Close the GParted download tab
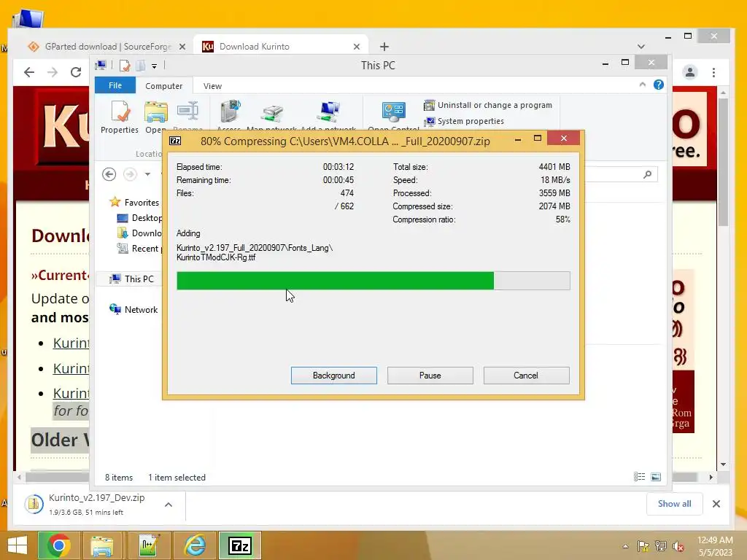Screen dimensions: 747x560 pyautogui.click(x=182, y=47)
